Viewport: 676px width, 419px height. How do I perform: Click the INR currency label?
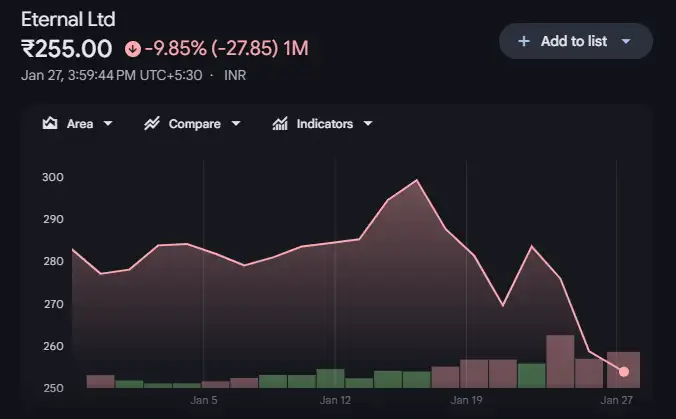pos(235,75)
